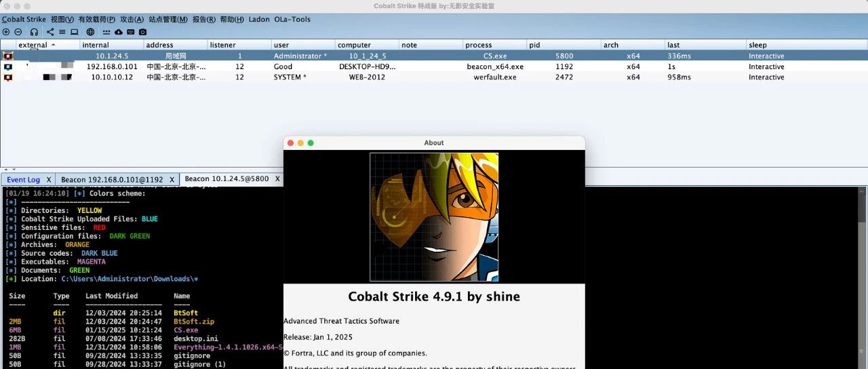
Task: Sort by the user column header
Action: [x=302, y=45]
